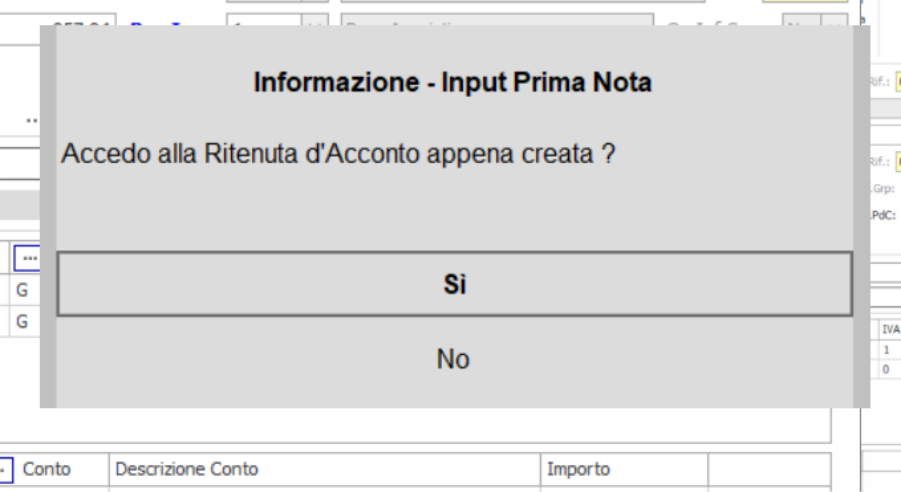Click the blank column header right of Importo
Viewport: 901px width, 492px height.
[769, 470]
